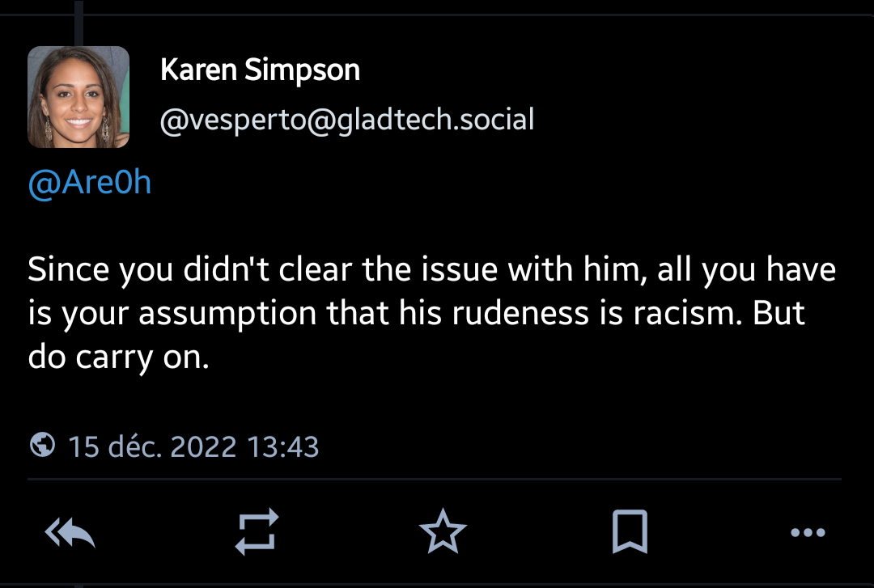Boost this post with the repeat icon
Screen dimensions: 874x588
coord(257,532)
